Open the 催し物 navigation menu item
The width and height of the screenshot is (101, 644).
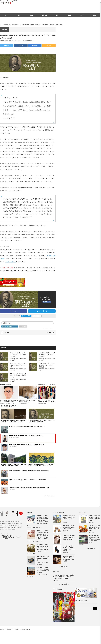tap(95, 15)
